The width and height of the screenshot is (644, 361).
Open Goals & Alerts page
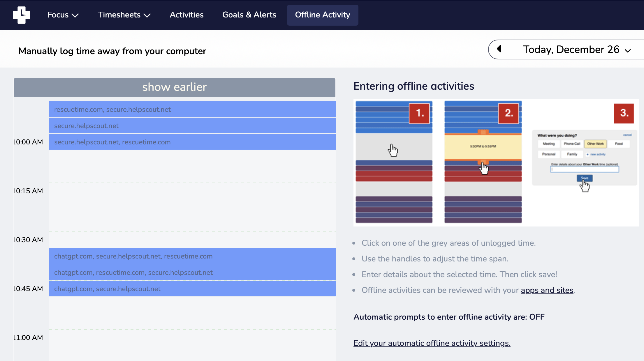pyautogui.click(x=249, y=15)
